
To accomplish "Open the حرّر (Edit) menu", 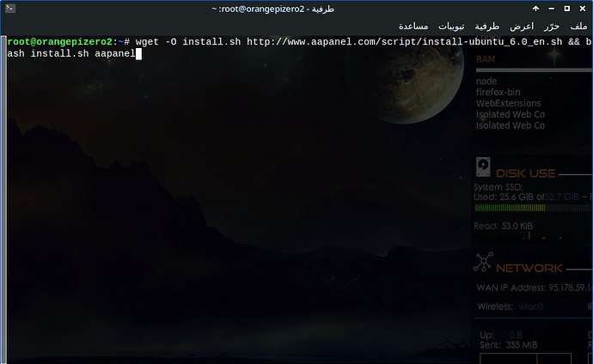I will pyautogui.click(x=550, y=26).
